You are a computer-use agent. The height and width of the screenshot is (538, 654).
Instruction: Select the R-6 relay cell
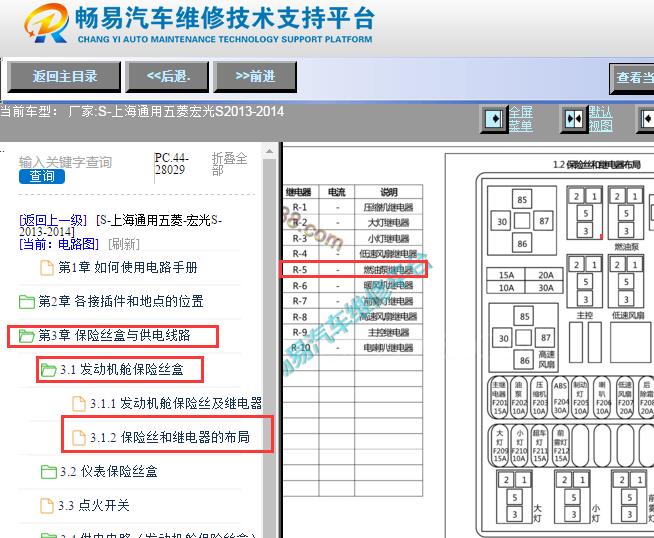300,286
